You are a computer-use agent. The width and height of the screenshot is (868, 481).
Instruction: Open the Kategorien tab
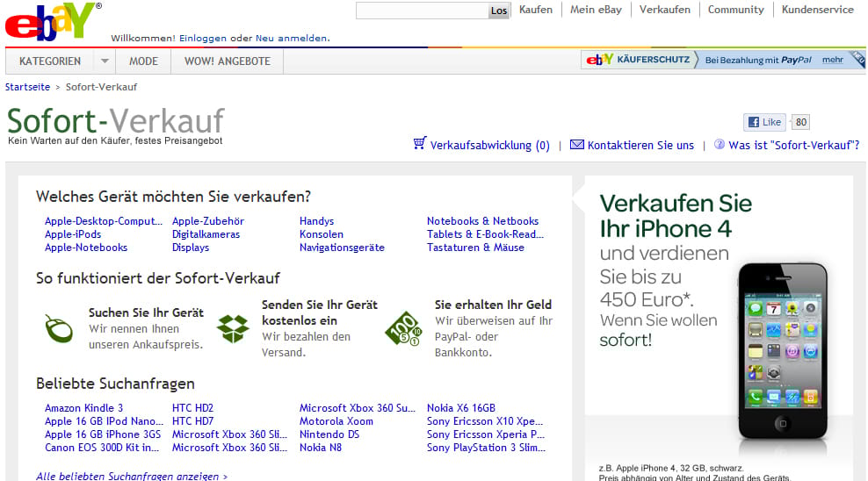coord(50,61)
